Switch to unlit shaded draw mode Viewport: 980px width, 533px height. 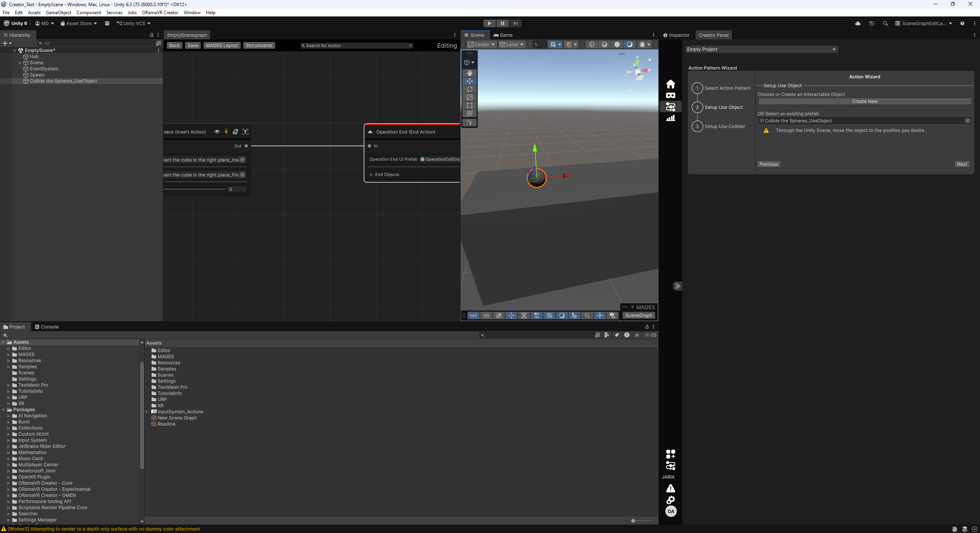pos(617,44)
